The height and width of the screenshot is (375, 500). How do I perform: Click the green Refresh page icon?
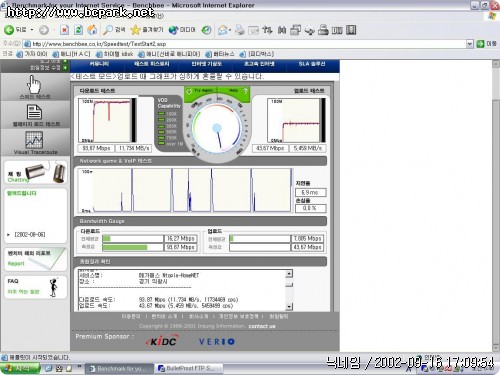[x=78, y=30]
